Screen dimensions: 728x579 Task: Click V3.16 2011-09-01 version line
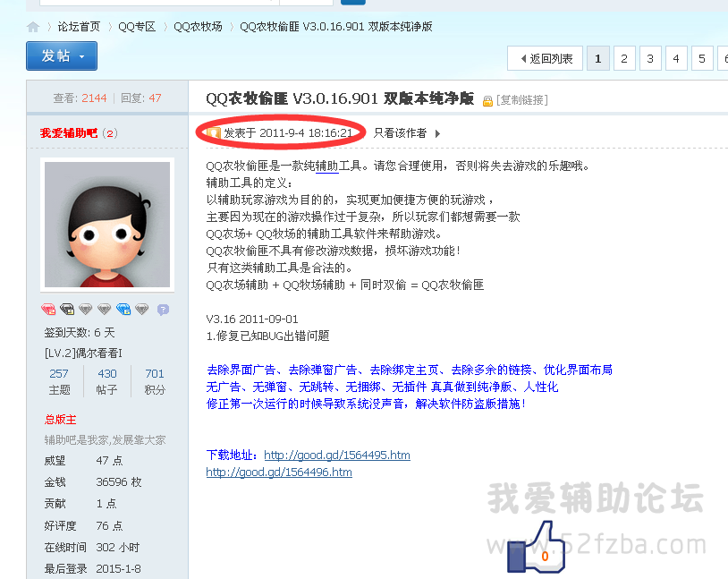252,319
